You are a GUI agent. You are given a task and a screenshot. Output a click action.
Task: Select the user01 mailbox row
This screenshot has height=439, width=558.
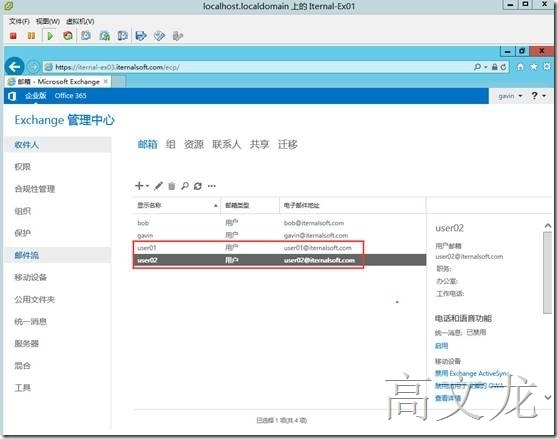point(280,248)
